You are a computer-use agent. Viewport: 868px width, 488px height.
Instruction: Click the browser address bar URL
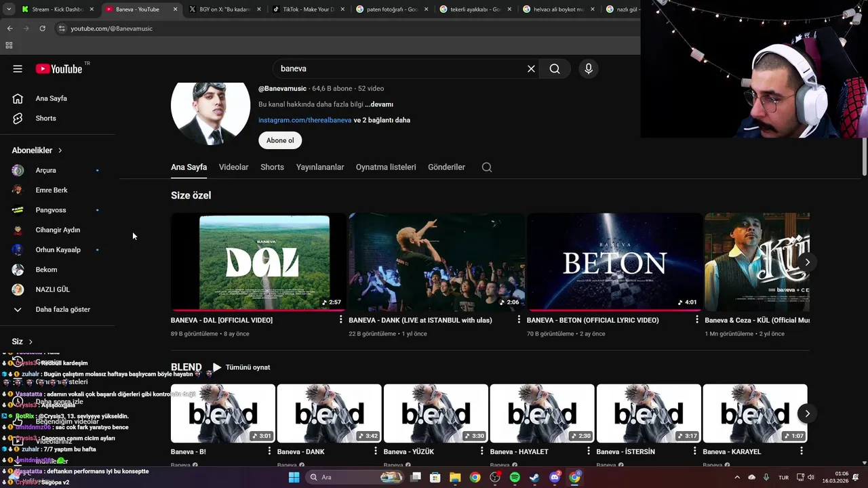[x=111, y=28]
